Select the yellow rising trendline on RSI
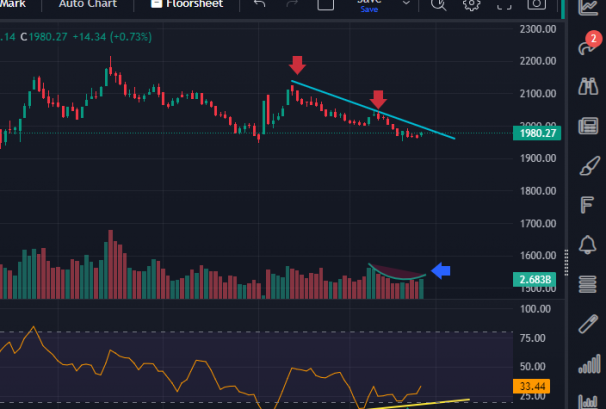The width and height of the screenshot is (606, 409). click(x=419, y=404)
